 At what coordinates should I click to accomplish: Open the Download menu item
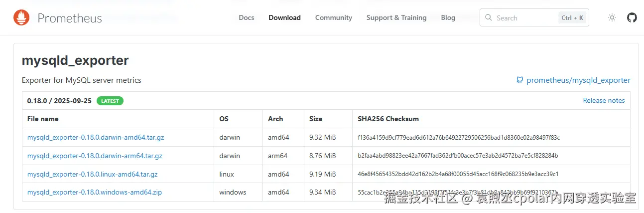click(x=284, y=17)
